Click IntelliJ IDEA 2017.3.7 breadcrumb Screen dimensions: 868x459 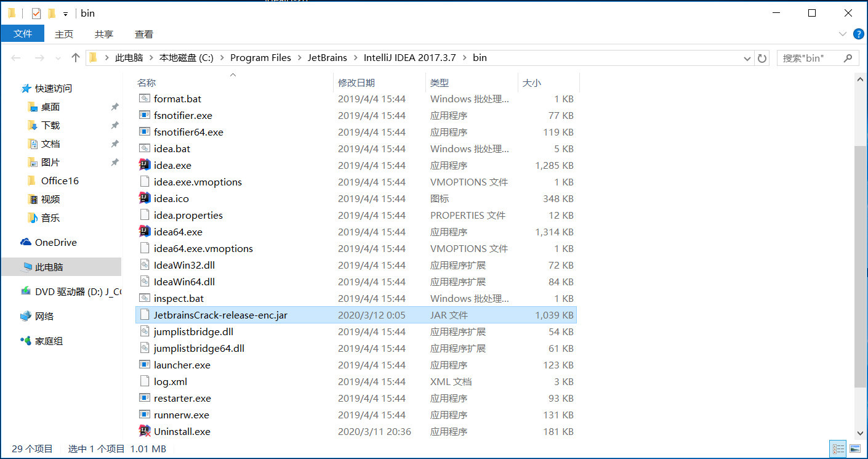(409, 58)
